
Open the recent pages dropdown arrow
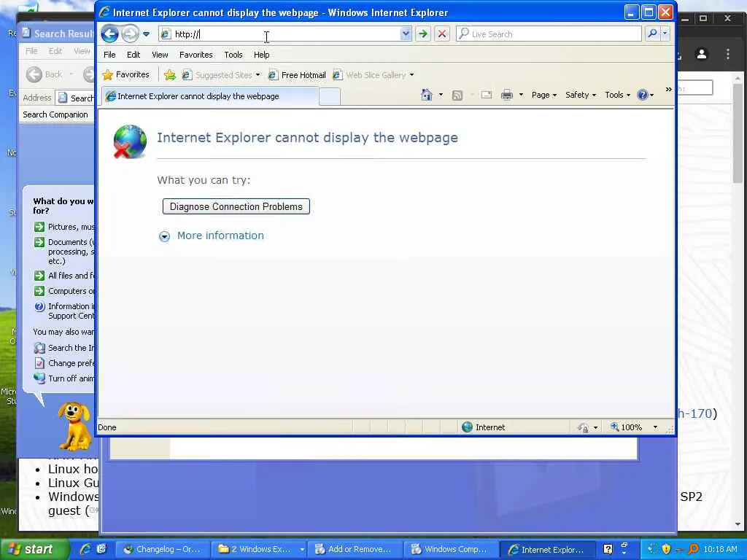pyautogui.click(x=146, y=34)
